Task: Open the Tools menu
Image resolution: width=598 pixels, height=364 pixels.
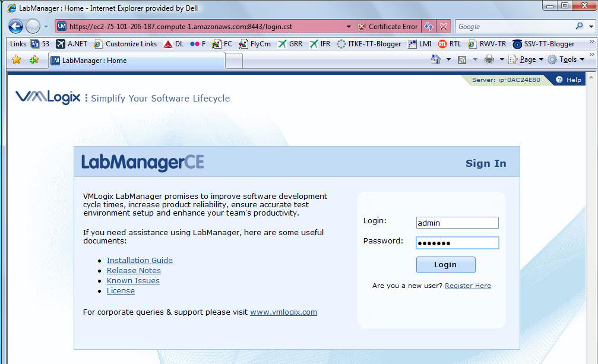Action: click(566, 59)
